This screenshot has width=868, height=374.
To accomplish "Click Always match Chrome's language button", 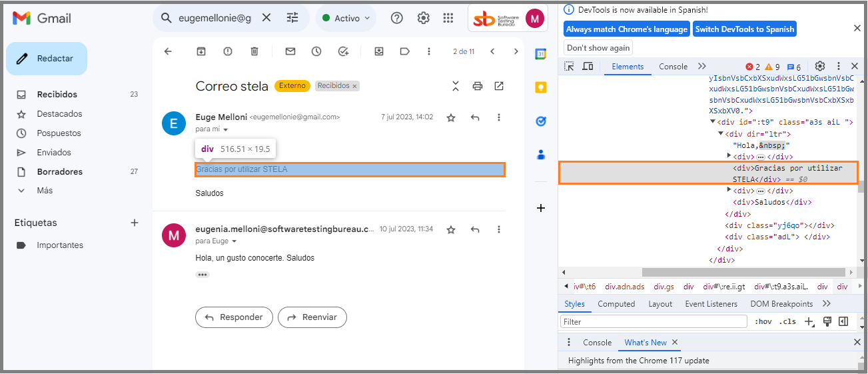I will pos(626,29).
